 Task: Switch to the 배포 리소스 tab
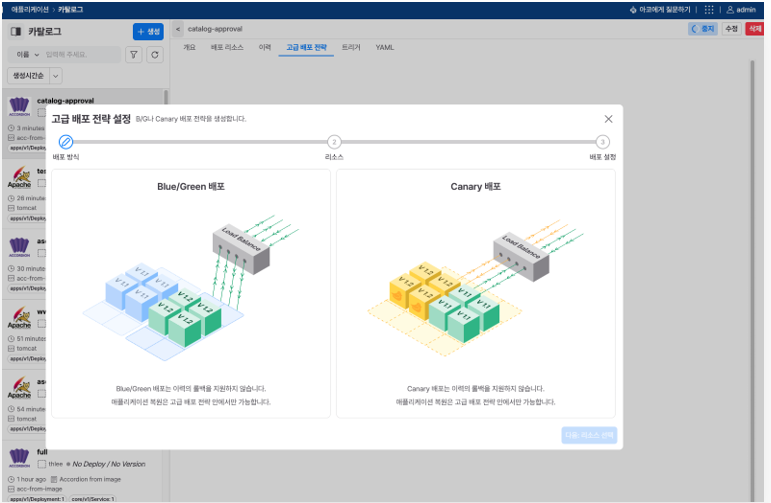[x=227, y=48]
